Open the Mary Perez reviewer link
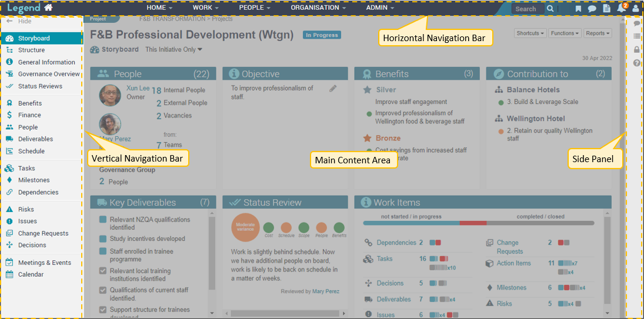 click(326, 291)
